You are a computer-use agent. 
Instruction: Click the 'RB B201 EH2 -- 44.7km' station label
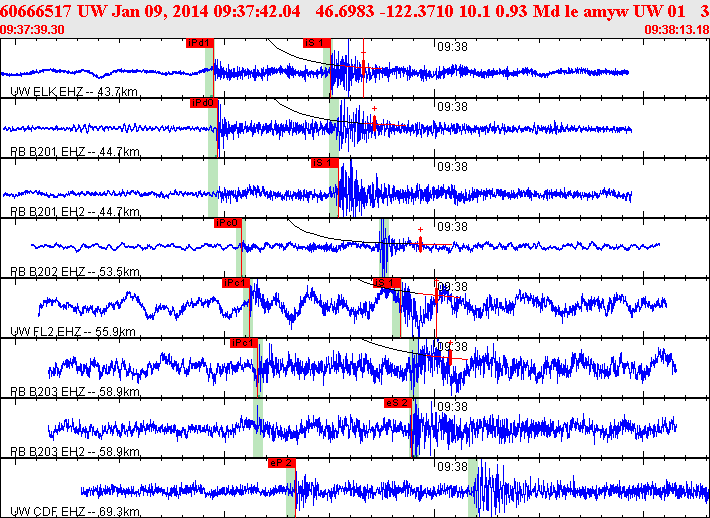(x=75, y=212)
